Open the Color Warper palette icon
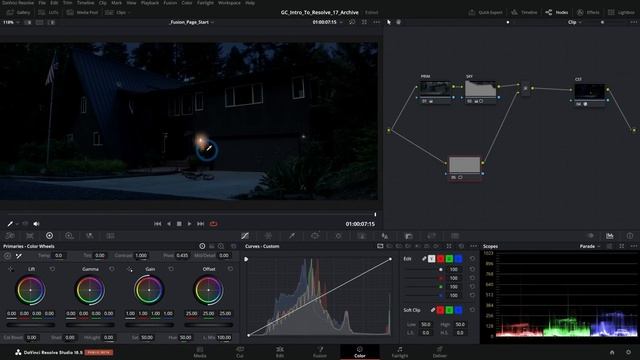 [x=268, y=236]
